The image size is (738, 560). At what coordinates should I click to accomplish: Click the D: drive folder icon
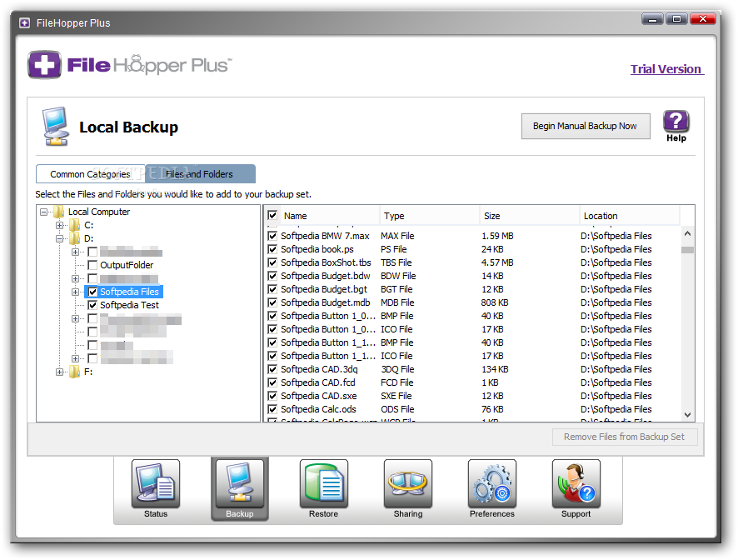74,238
